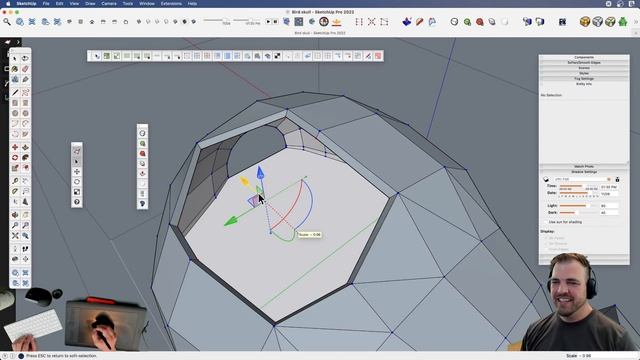
Task: Open the File menu
Action: pos(46,3)
